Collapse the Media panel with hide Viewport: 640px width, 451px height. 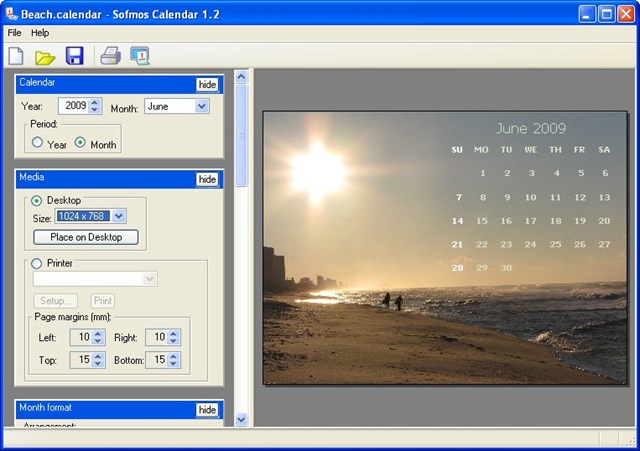[x=207, y=179]
